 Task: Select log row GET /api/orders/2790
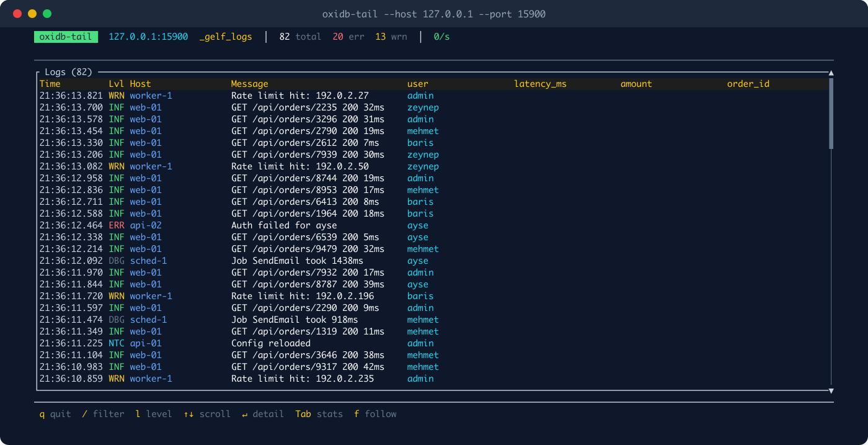pos(433,131)
